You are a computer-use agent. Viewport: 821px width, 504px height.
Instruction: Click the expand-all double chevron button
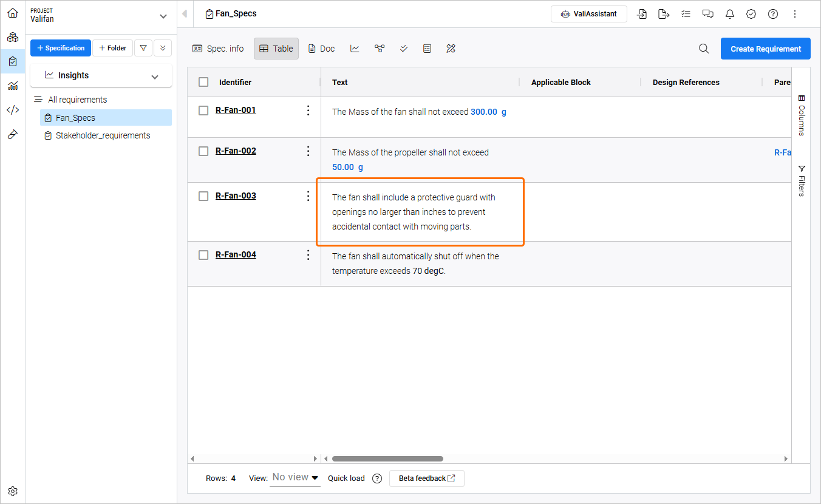coord(163,48)
